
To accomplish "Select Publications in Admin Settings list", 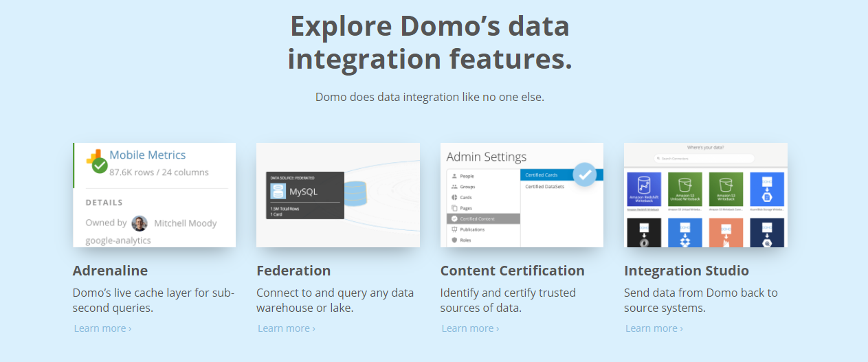I will (484, 229).
